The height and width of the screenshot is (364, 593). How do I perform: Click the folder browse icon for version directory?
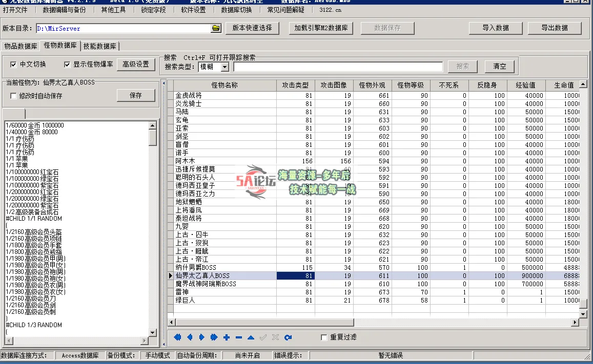(216, 28)
